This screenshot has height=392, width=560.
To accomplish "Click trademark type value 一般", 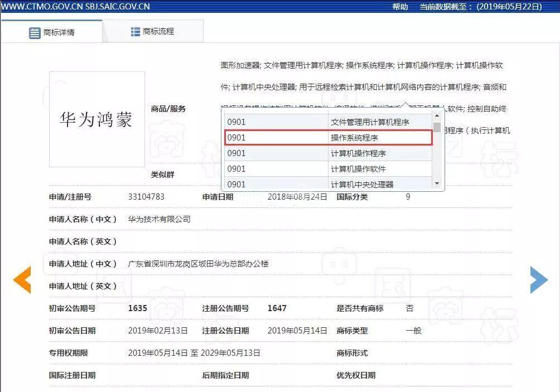I will [x=413, y=331].
